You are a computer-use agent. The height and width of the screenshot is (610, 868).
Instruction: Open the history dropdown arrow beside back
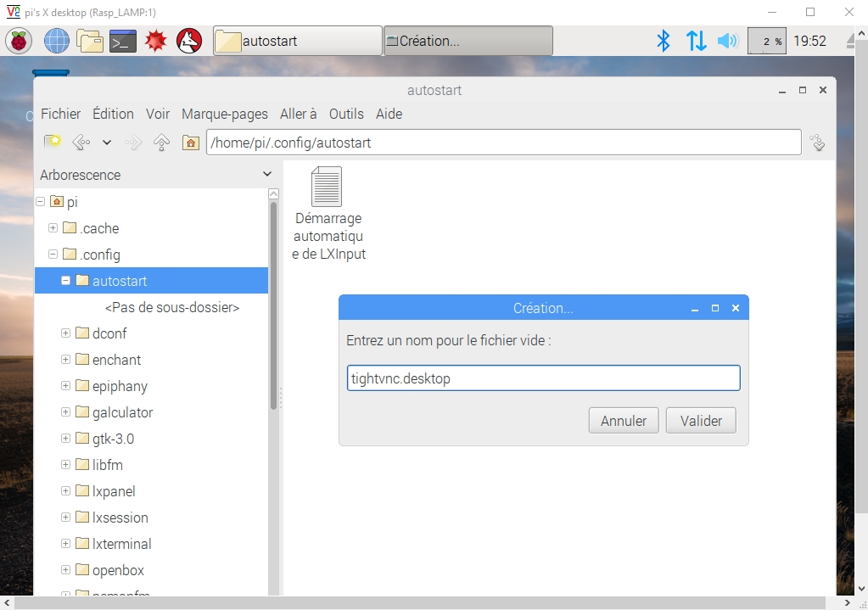107,143
